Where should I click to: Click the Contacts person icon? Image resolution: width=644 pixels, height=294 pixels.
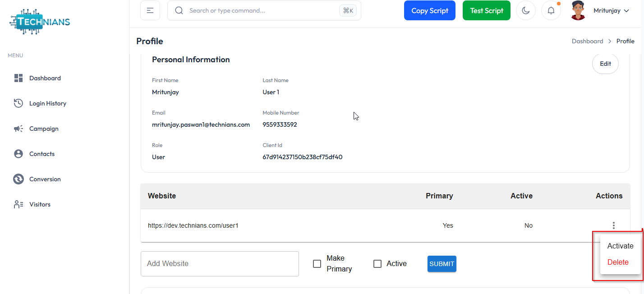(x=18, y=154)
